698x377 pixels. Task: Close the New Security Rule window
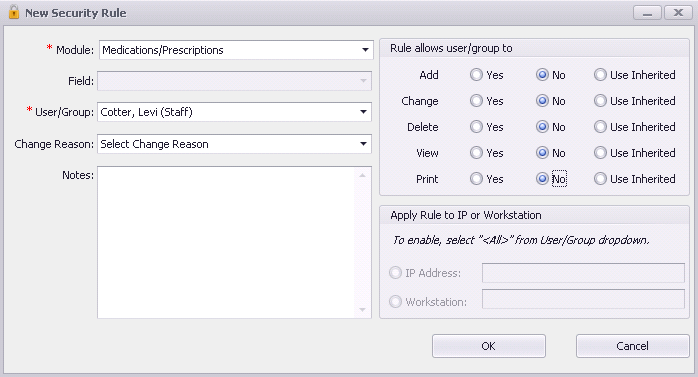[x=678, y=13]
